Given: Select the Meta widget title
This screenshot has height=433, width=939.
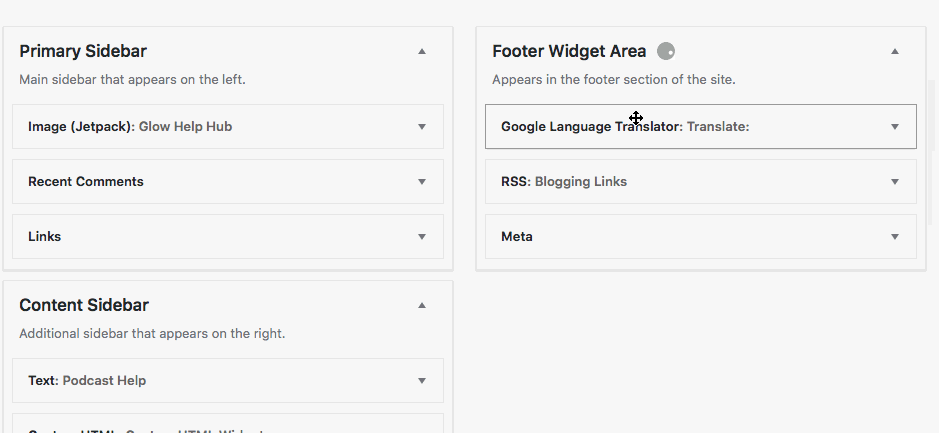Looking at the screenshot, I should [x=517, y=237].
